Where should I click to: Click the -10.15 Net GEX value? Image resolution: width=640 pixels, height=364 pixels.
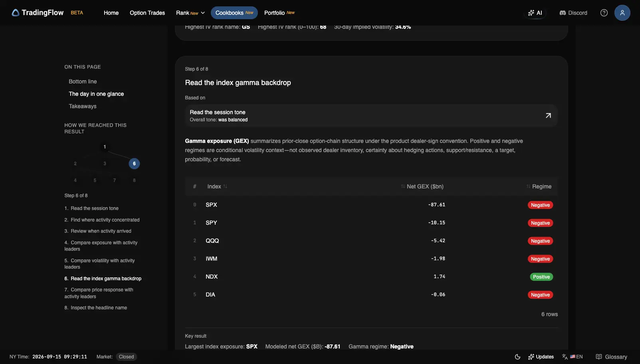436,223
